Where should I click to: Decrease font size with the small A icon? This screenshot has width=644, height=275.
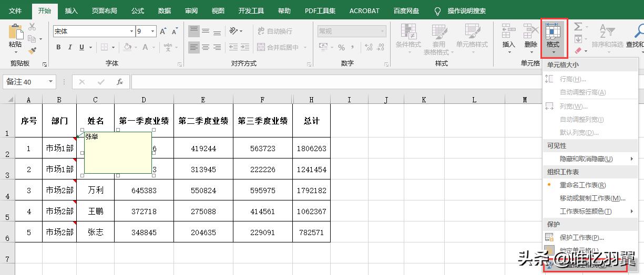pos(176,31)
